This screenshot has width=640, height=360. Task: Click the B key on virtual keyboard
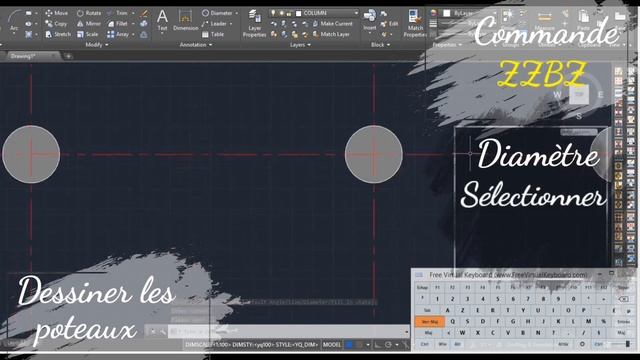coord(523,333)
